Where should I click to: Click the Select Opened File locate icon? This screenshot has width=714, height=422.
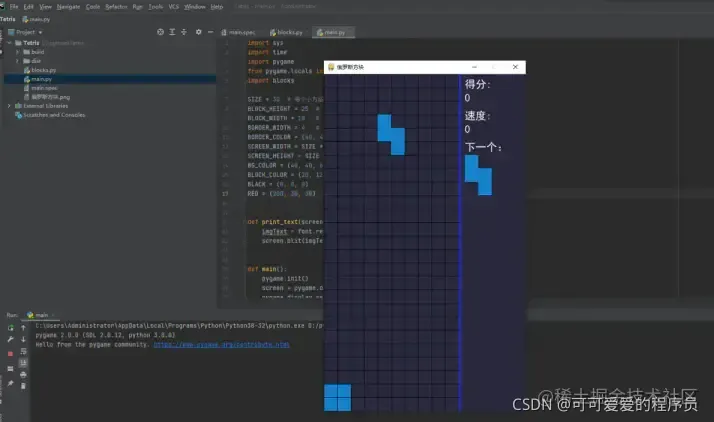click(160, 32)
